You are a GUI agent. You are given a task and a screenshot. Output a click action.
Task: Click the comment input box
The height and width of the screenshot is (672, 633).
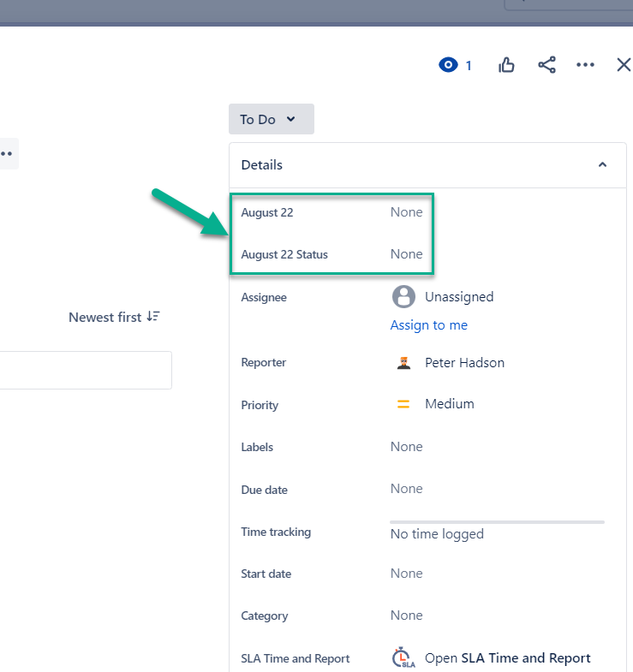coord(86,371)
